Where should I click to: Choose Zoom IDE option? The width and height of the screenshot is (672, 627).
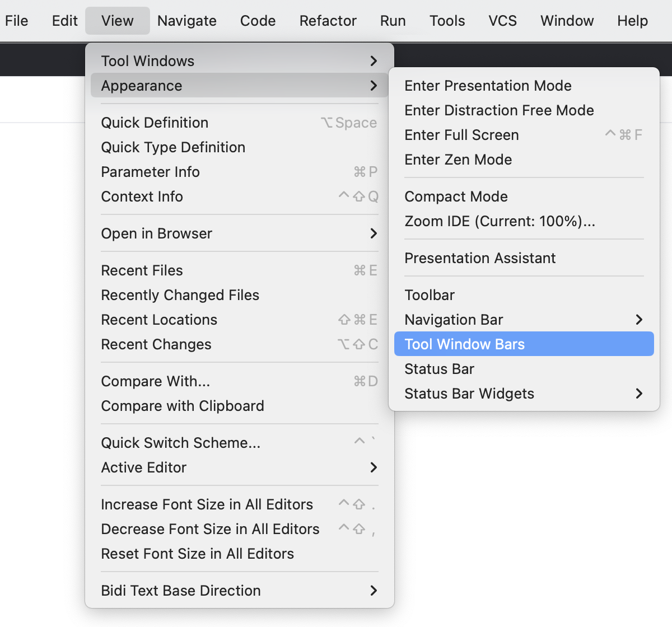pos(500,221)
